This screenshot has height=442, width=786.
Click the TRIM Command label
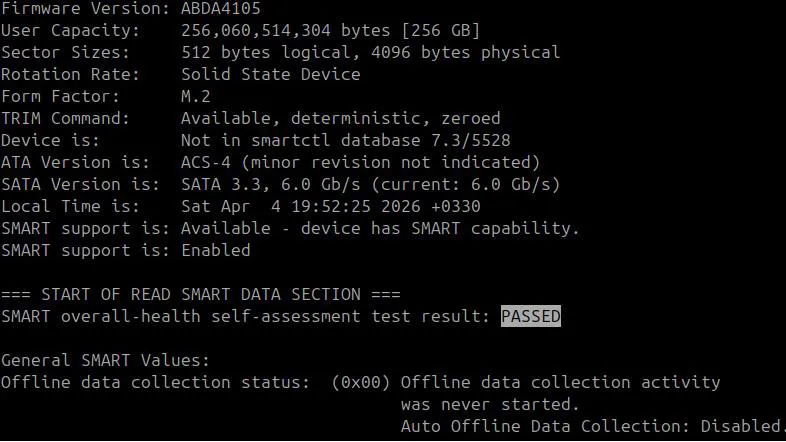pyautogui.click(x=65, y=118)
